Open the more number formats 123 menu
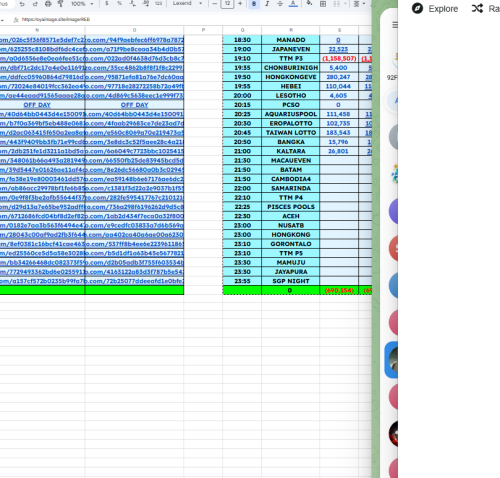The image size is (500, 478). pyautogui.click(x=159, y=3)
